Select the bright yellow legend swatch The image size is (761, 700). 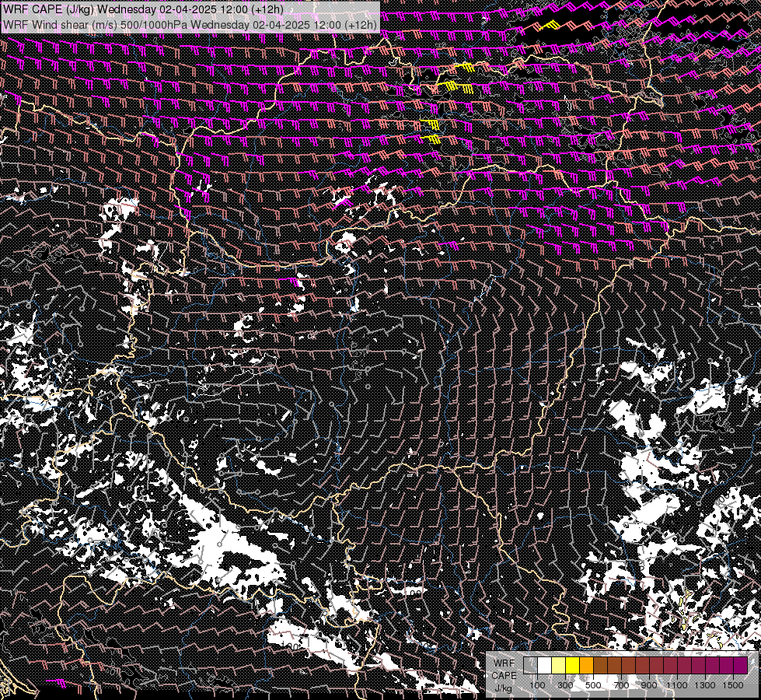pos(573,666)
